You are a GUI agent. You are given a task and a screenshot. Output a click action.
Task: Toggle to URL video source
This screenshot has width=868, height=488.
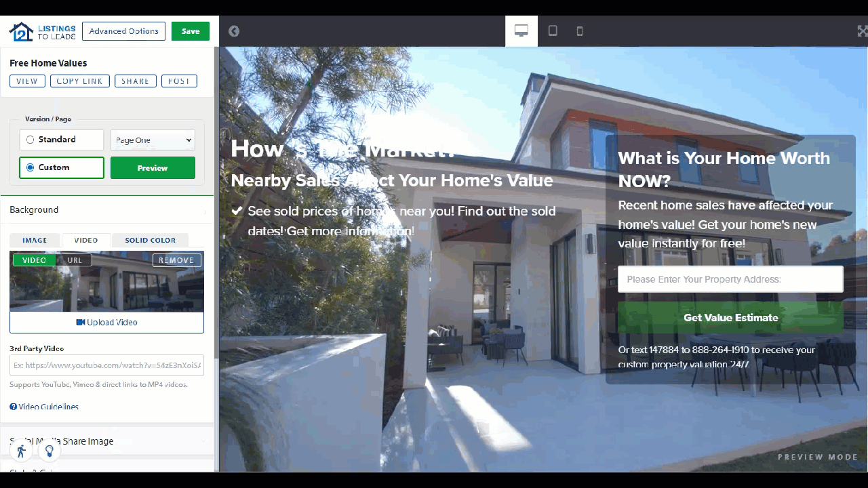pyautogui.click(x=75, y=260)
